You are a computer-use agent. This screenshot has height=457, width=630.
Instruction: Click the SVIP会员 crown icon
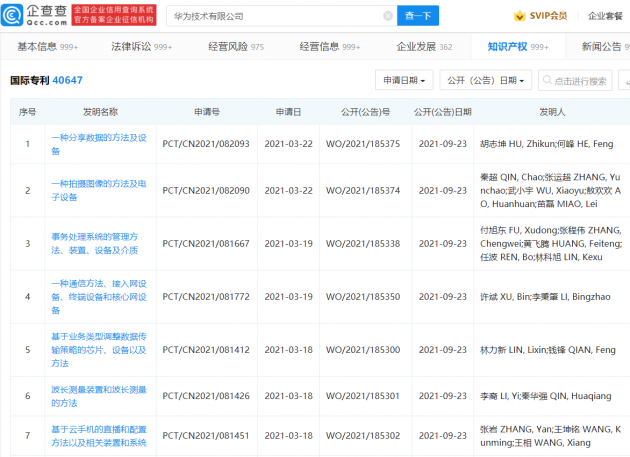519,17
